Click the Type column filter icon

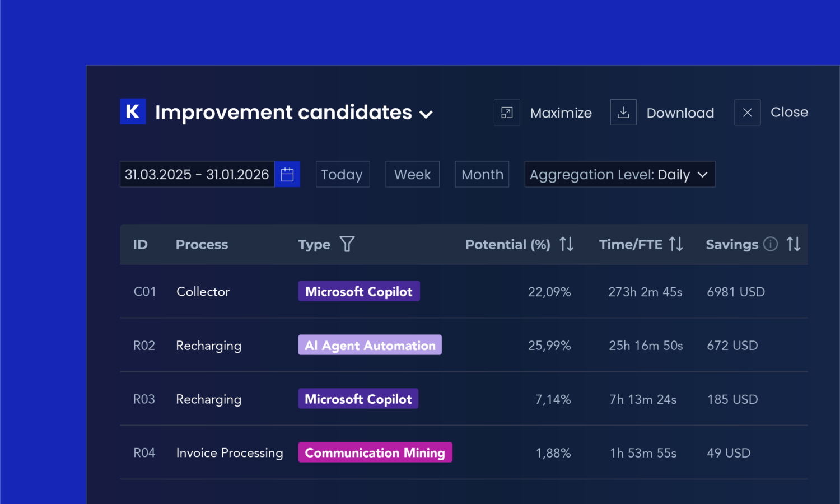click(347, 244)
